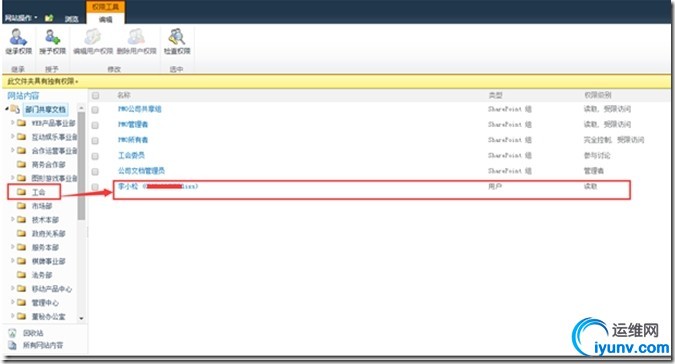Screen dimensions: 675x364
Task: Check the box for PMO管理者
Action: tap(95, 125)
